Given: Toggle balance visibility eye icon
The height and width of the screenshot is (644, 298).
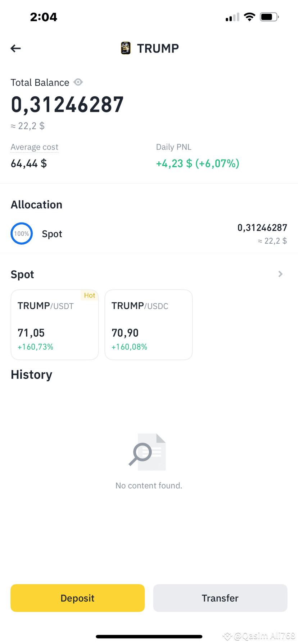Looking at the screenshot, I should pos(78,82).
